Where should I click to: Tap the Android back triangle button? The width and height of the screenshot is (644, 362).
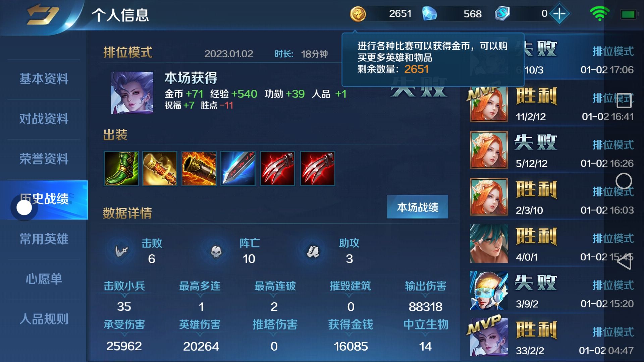[624, 261]
